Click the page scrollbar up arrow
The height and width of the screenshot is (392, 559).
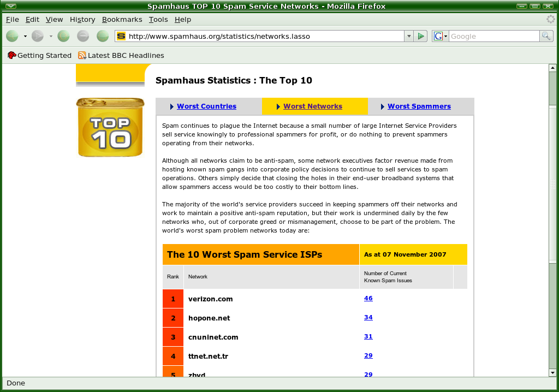[552, 67]
